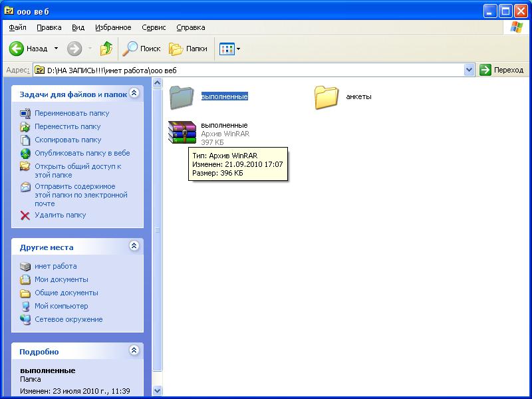Select the анкеты folder icon
Viewport: 532px width, 399px height.
[326, 97]
